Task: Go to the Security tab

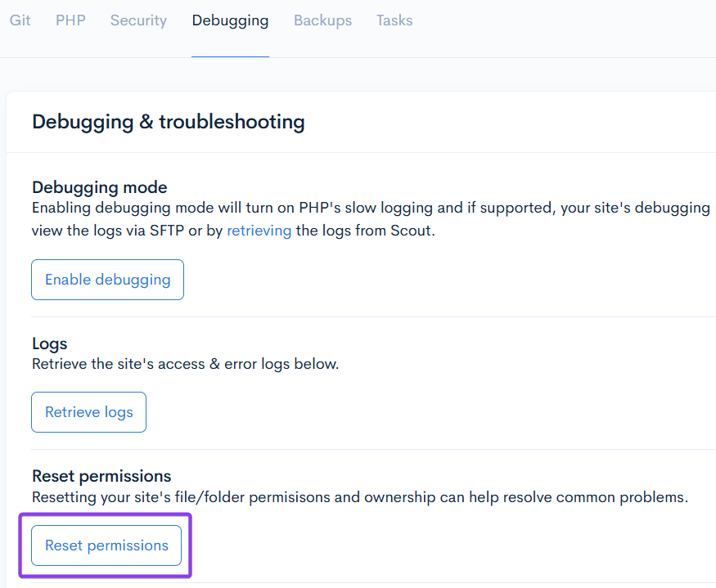Action: click(x=138, y=21)
